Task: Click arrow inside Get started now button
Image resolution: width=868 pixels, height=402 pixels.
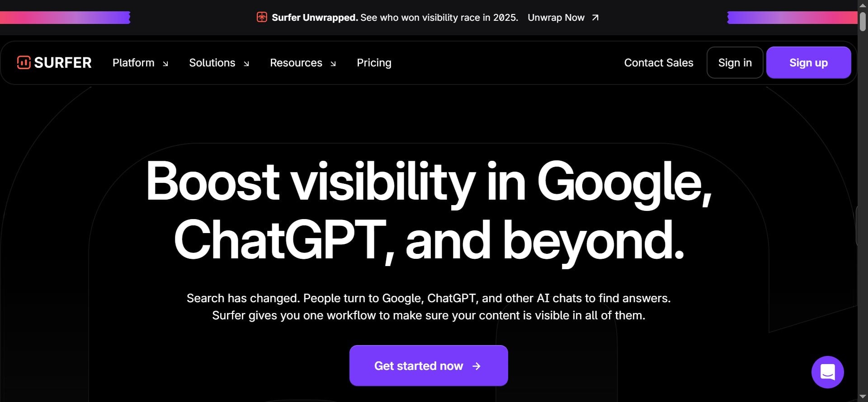Action: [x=476, y=366]
